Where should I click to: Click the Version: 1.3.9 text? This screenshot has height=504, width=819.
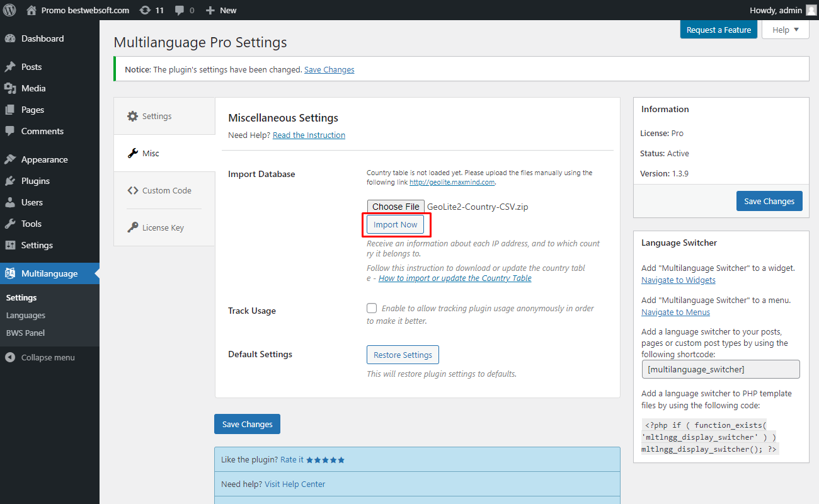pyautogui.click(x=664, y=173)
